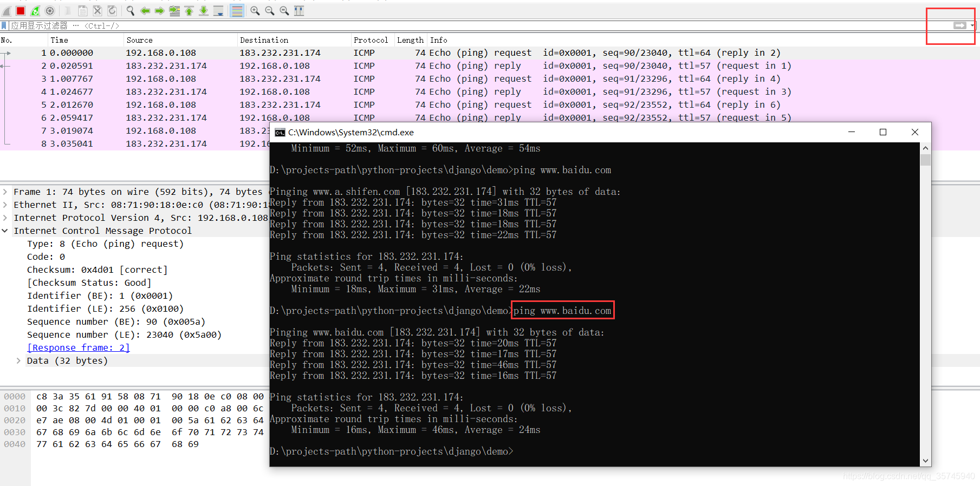Open the display filter bookmark menu
Screen dimensions: 980x486
click(x=4, y=25)
